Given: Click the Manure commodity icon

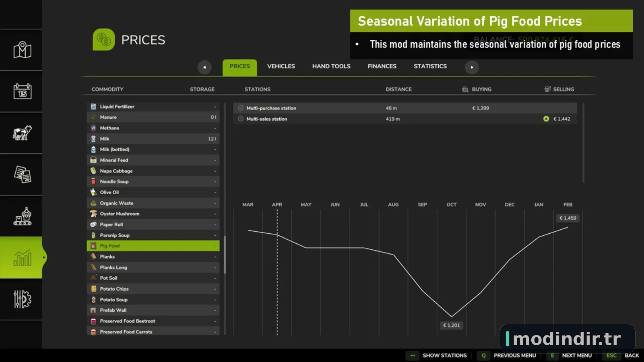Looking at the screenshot, I should pos(93,117).
